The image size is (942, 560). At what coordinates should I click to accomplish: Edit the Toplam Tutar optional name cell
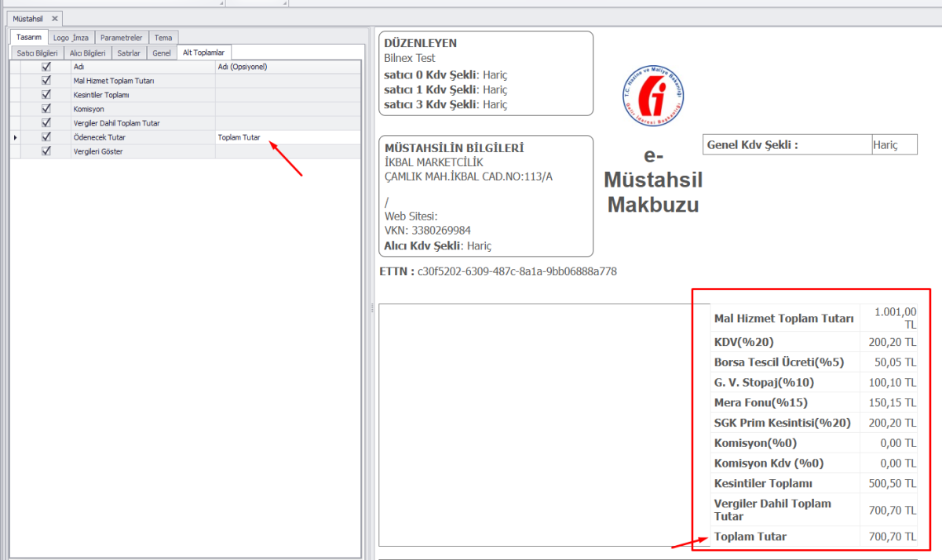point(287,137)
